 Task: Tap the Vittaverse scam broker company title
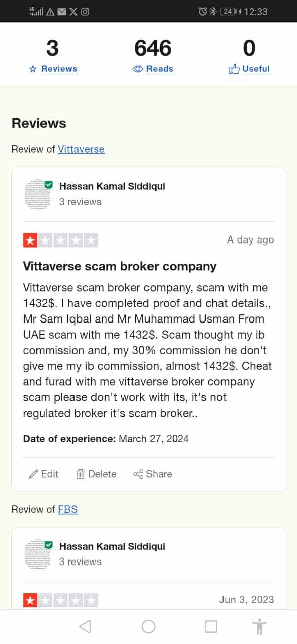tap(120, 266)
